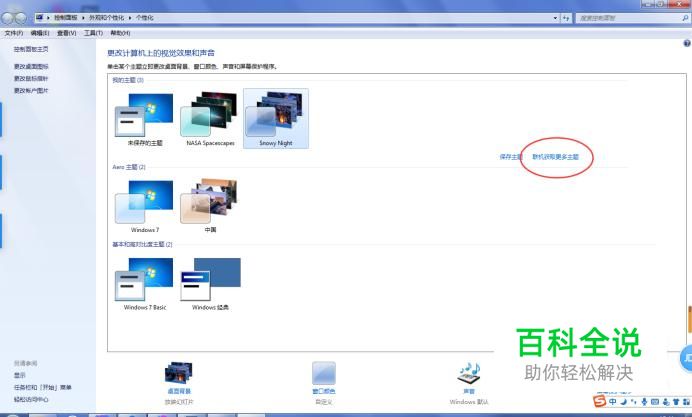Open 任务栏和「开始」菜单 link
Viewport: 692px width, 417px height.
point(42,387)
